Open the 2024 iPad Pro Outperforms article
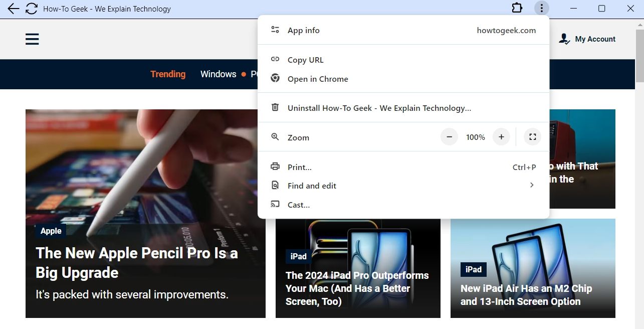The width and height of the screenshot is (644, 329). [357, 288]
